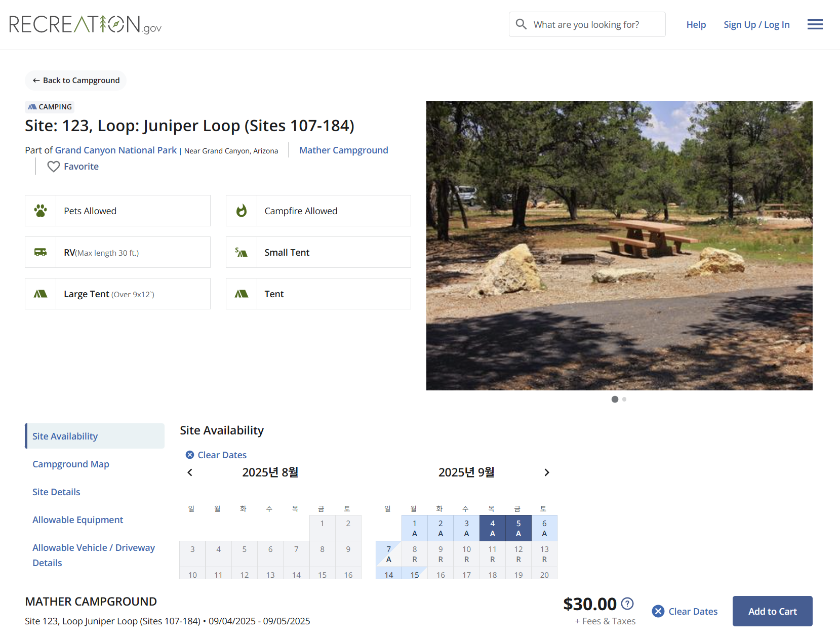Click reserved September 10 date
Image resolution: width=840 pixels, height=639 pixels.
[x=466, y=554]
